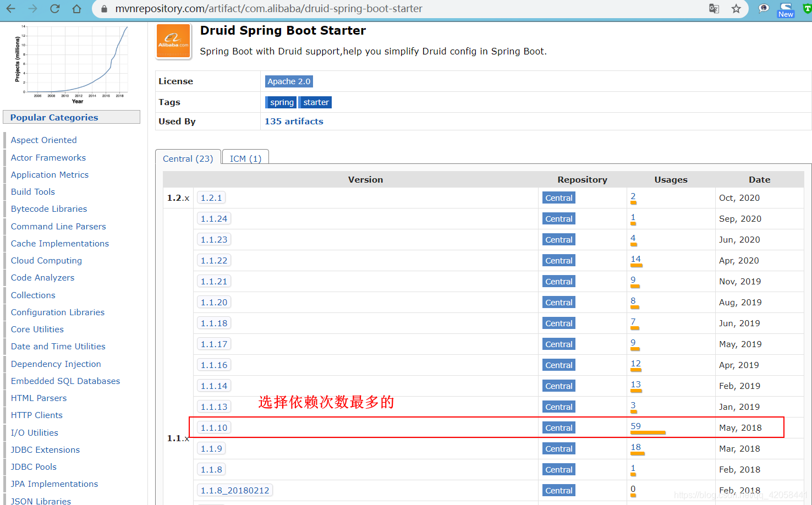Switch to the ICM (1) tab
The height and width of the screenshot is (505, 812).
tap(245, 158)
